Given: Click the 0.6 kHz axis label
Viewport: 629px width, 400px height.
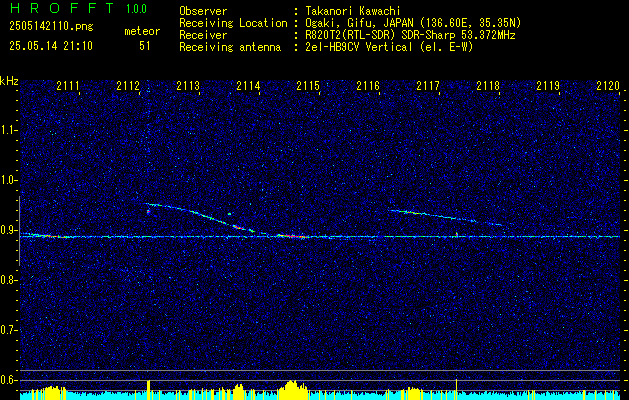Looking at the screenshot, I should 9,380.
